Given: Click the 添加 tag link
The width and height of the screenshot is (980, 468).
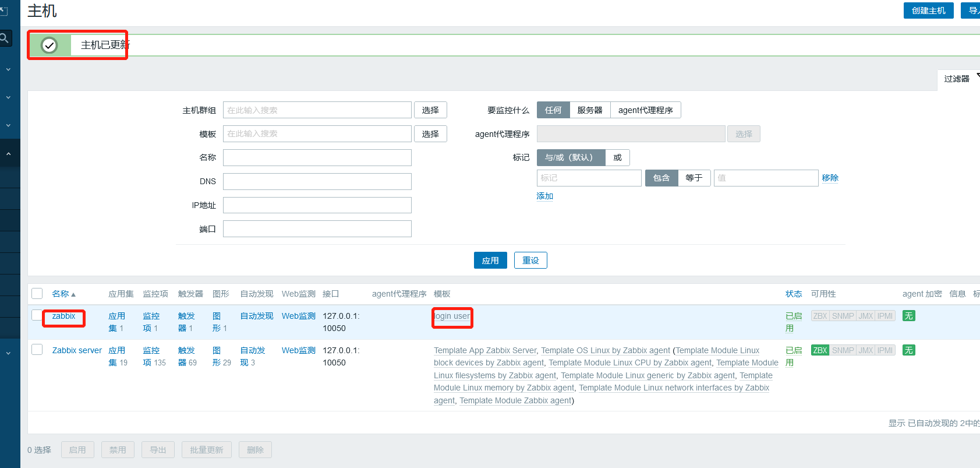Looking at the screenshot, I should 545,196.
